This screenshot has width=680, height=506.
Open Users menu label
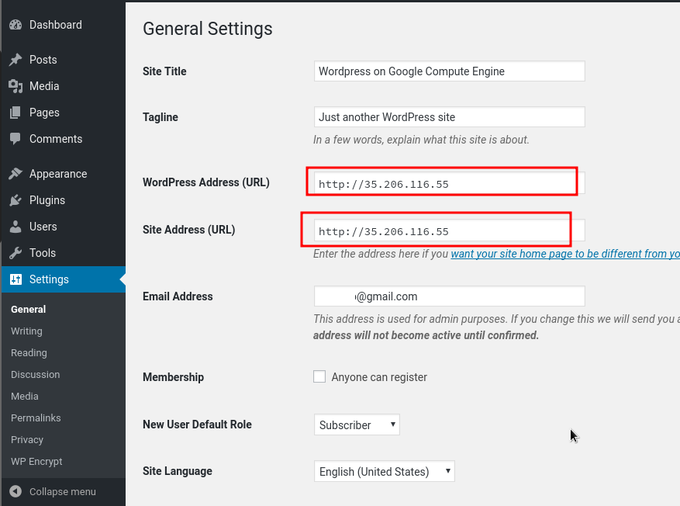tap(43, 226)
